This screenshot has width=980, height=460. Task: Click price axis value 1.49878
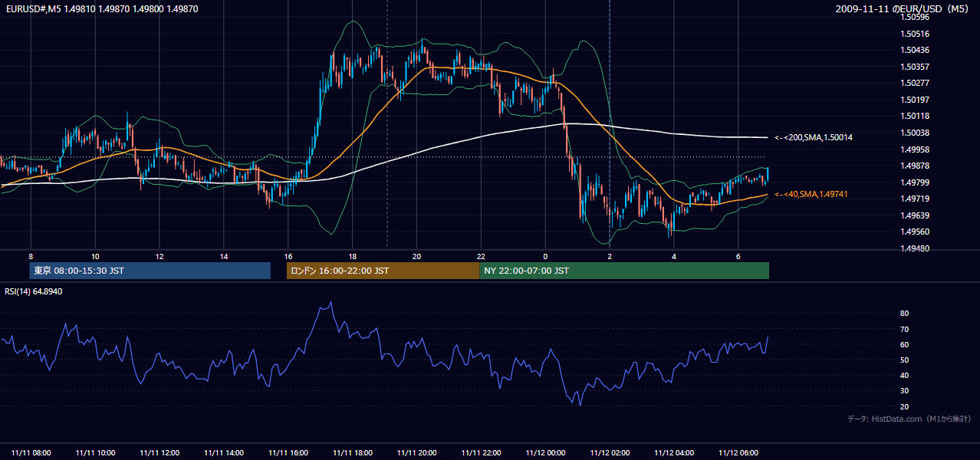(x=915, y=166)
